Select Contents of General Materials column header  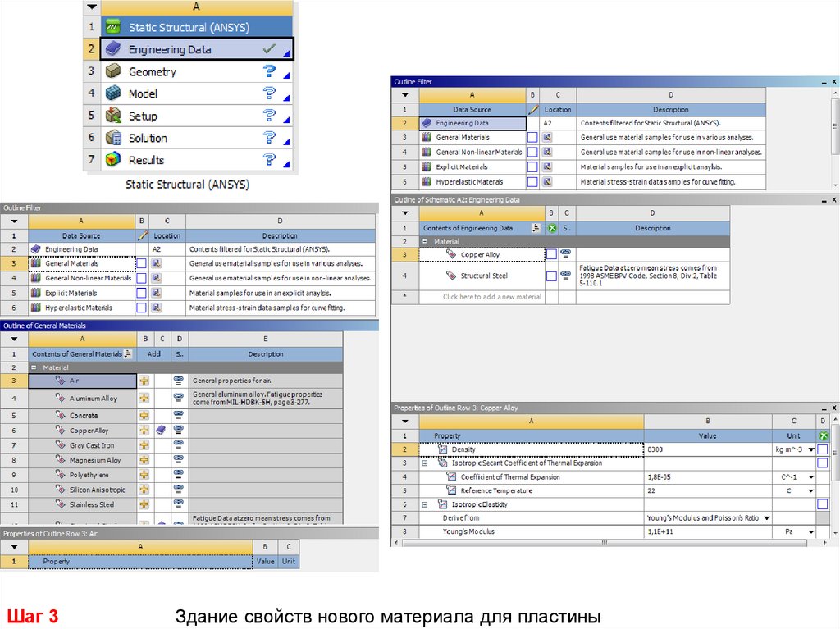click(83, 353)
